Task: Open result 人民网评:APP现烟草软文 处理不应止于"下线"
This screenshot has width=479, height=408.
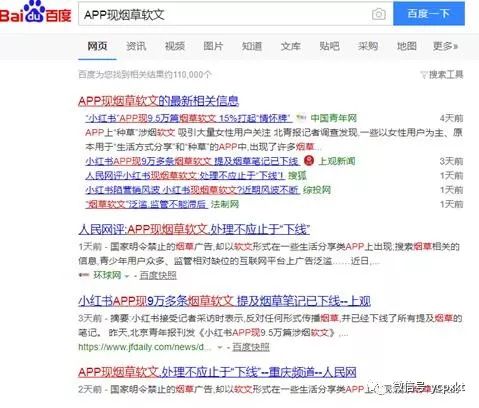Action: 194,229
